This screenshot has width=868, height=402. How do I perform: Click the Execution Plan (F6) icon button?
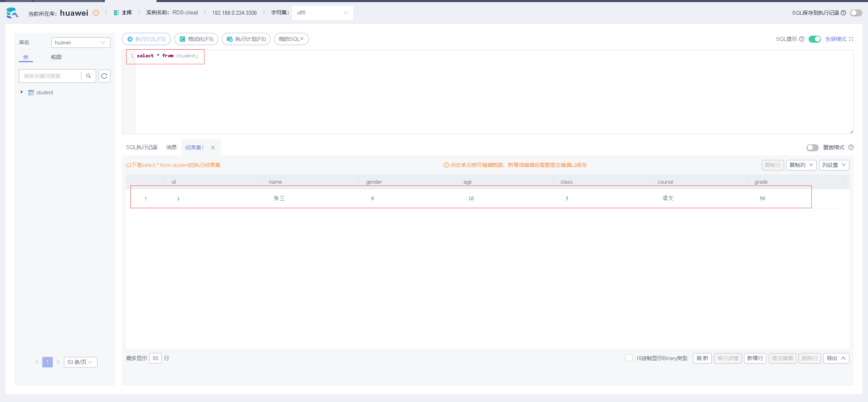tap(230, 39)
